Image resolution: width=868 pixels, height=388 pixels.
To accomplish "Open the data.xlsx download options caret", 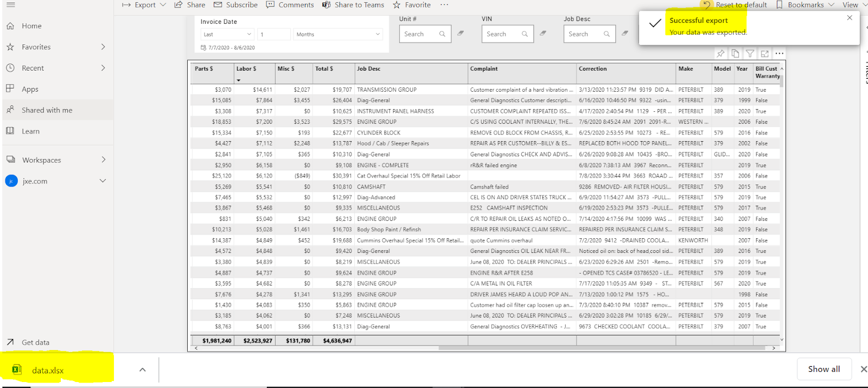I will click(142, 370).
